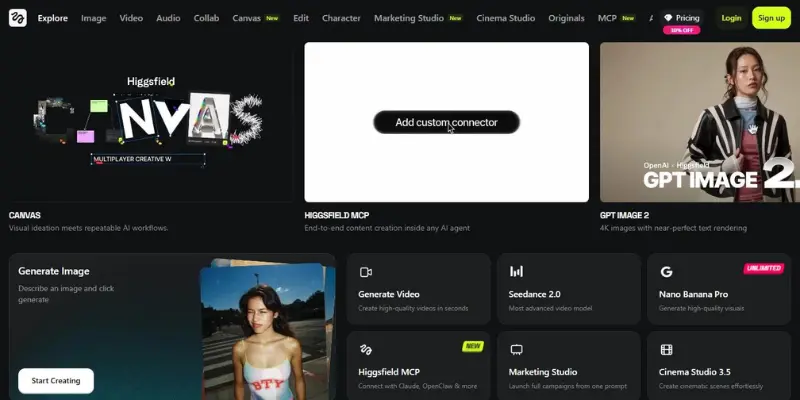Open Collab in the navigation bar
The width and height of the screenshot is (800, 400).
206,18
